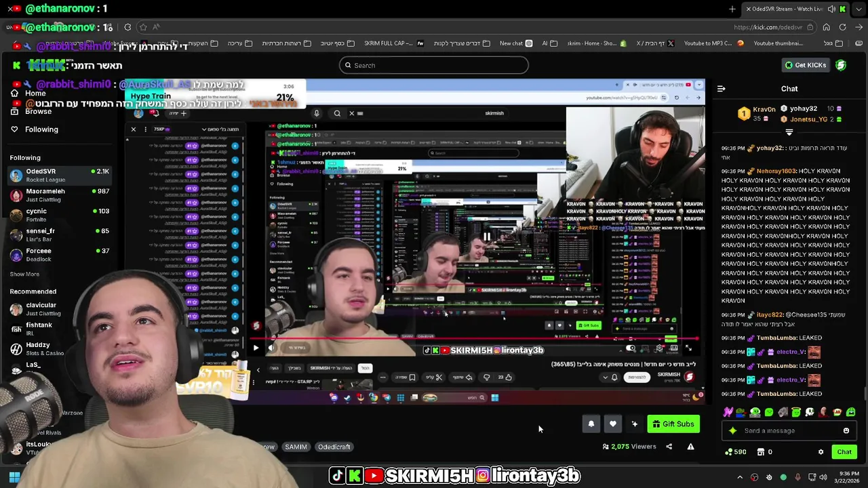Click the Odedicraft tag below the stream

tap(334, 447)
